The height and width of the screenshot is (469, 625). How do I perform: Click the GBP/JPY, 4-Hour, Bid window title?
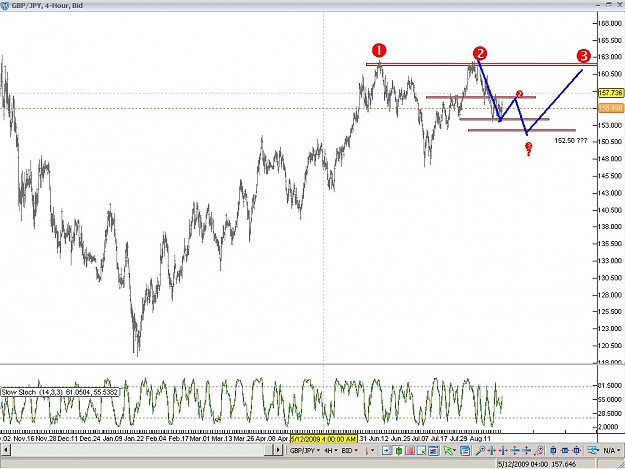[x=47, y=6]
